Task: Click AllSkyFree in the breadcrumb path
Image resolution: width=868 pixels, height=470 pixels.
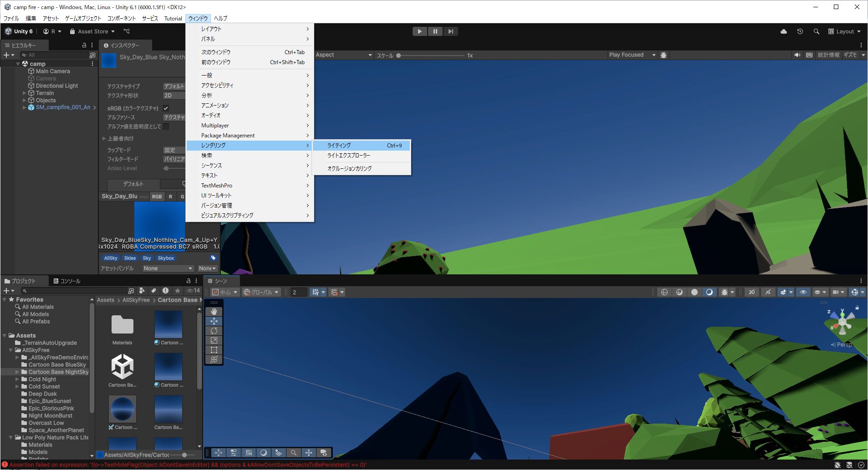Action: (x=136, y=300)
